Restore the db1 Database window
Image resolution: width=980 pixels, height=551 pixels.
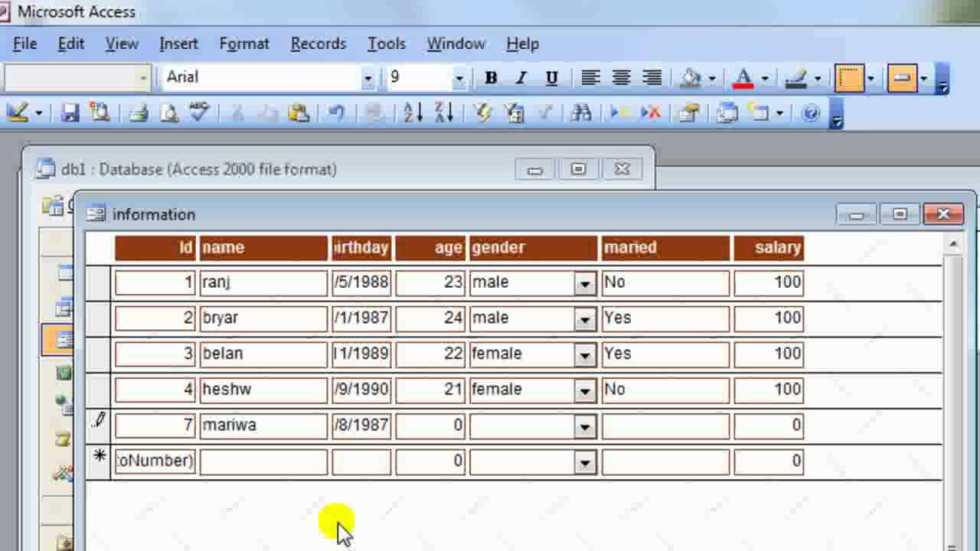tap(578, 169)
